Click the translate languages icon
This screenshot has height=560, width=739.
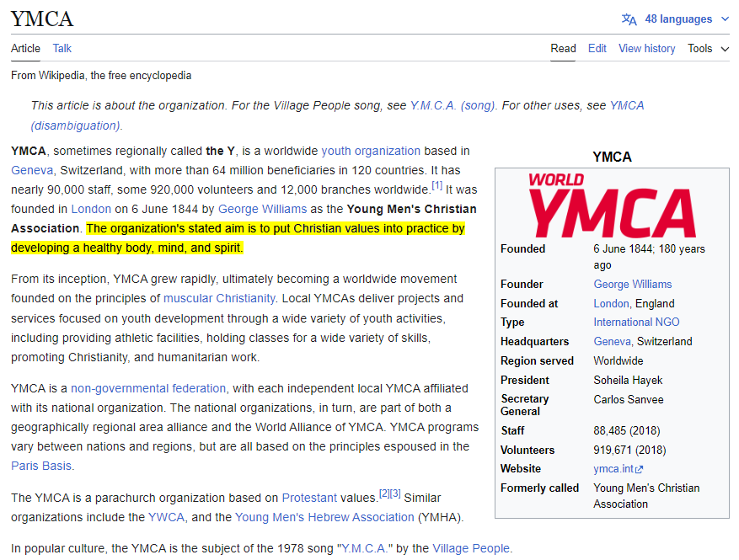pyautogui.click(x=629, y=19)
